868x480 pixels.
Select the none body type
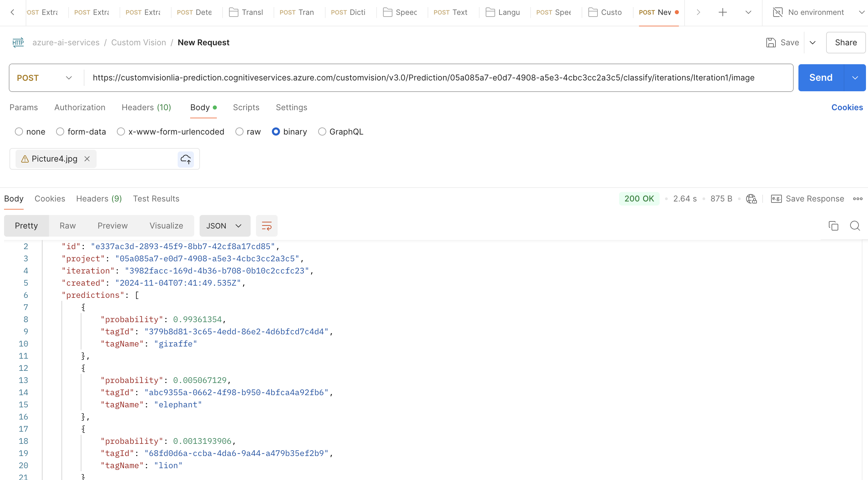pos(19,132)
